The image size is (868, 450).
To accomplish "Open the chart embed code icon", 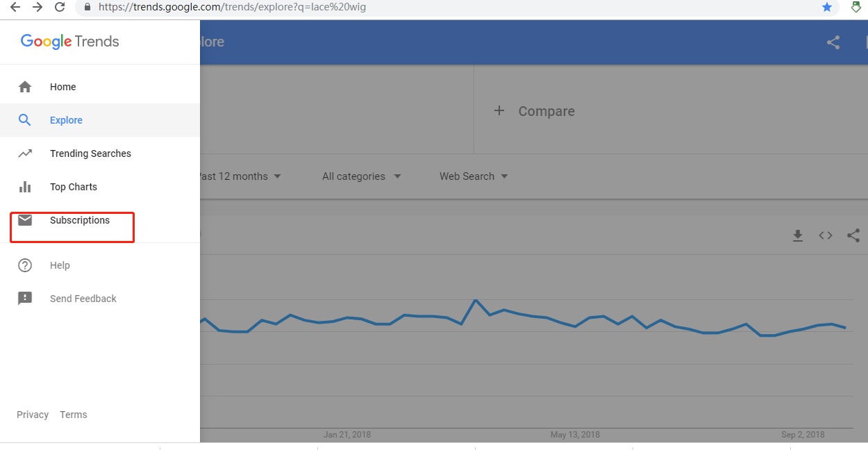I will [x=825, y=236].
